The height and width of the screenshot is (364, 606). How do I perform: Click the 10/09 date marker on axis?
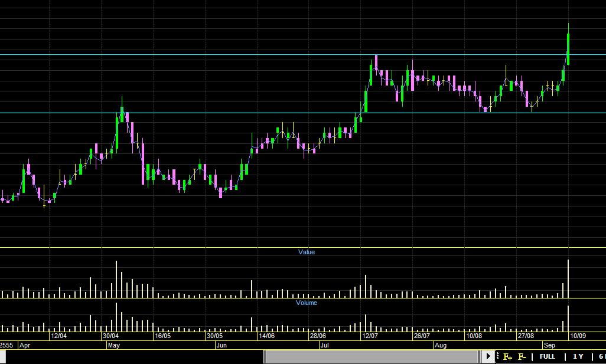point(577,336)
